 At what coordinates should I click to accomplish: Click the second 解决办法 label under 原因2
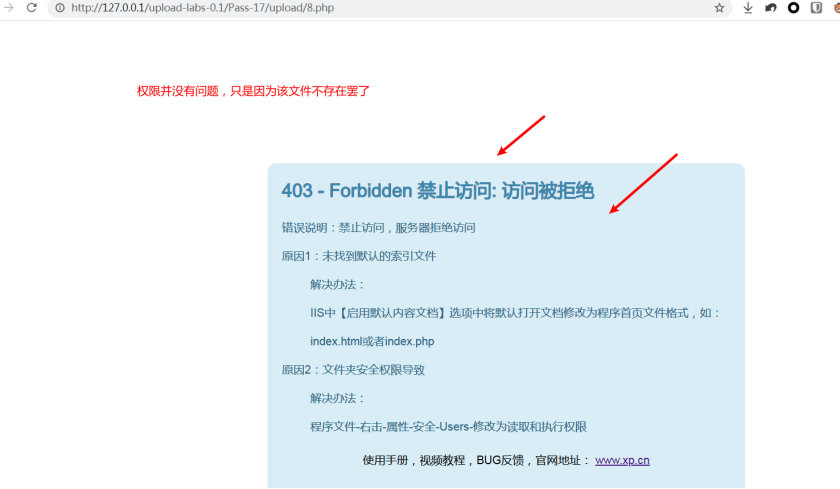pyautogui.click(x=337, y=398)
